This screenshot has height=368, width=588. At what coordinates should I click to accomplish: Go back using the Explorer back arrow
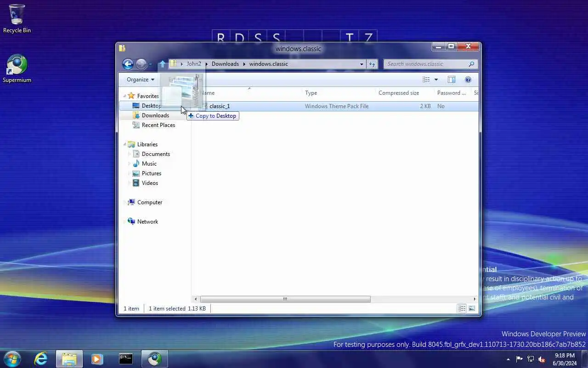click(128, 64)
